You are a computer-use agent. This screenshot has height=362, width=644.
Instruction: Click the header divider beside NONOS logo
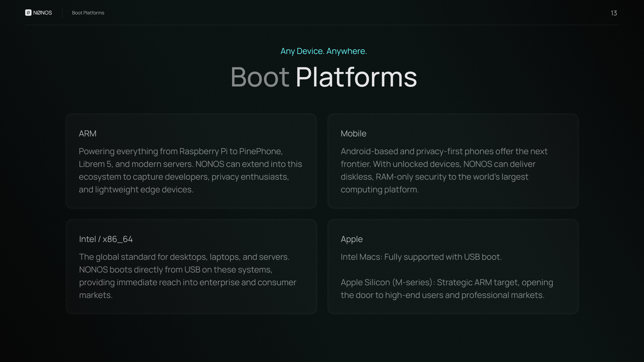pyautogui.click(x=62, y=13)
